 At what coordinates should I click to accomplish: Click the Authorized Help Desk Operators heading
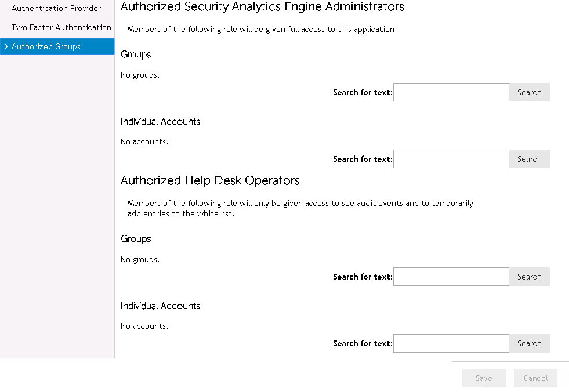[x=210, y=180]
